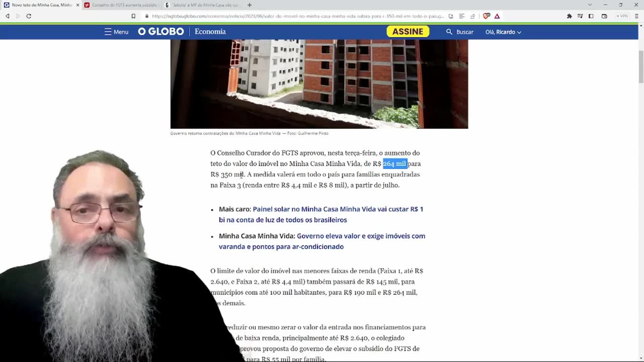Click the highlighted '264 mil' text

[x=394, y=164]
